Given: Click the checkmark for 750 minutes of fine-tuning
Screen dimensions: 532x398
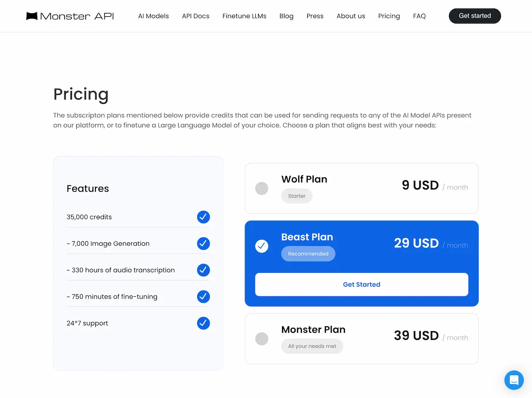Looking at the screenshot, I should pyautogui.click(x=203, y=296).
